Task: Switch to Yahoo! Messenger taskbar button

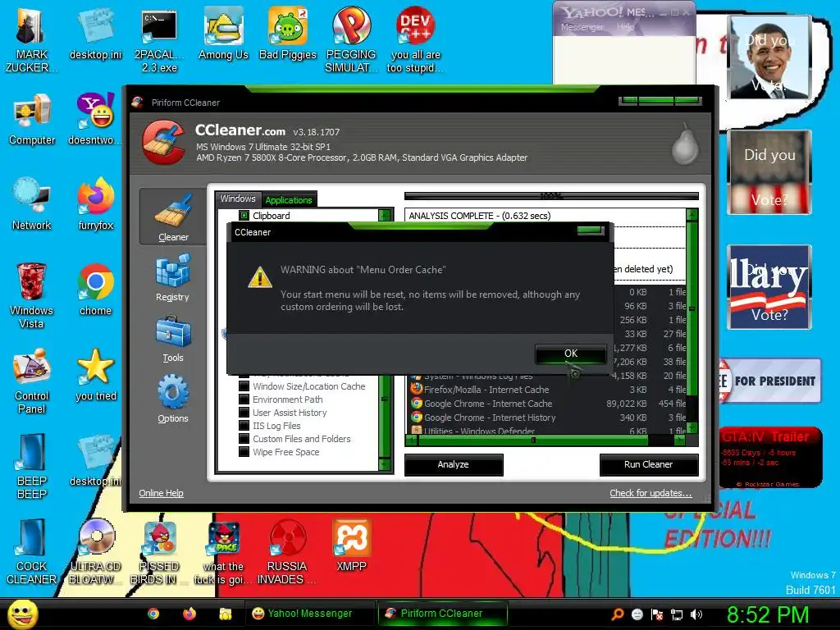Action: coord(309,614)
